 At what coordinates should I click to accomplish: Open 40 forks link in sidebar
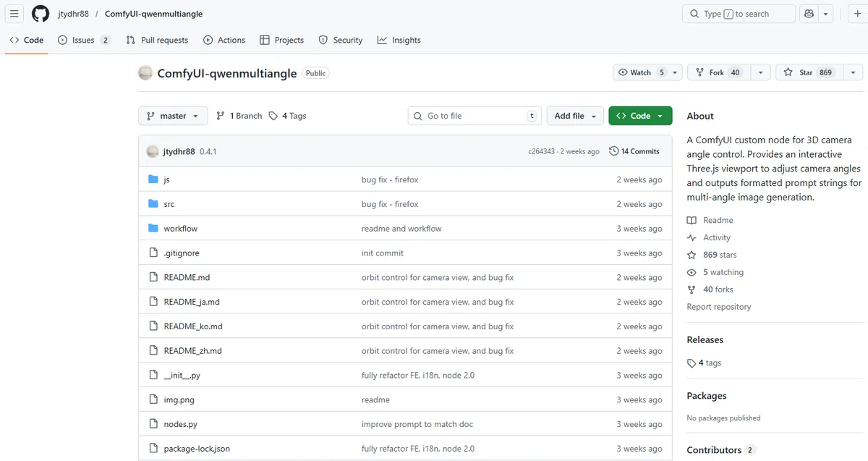point(710,289)
